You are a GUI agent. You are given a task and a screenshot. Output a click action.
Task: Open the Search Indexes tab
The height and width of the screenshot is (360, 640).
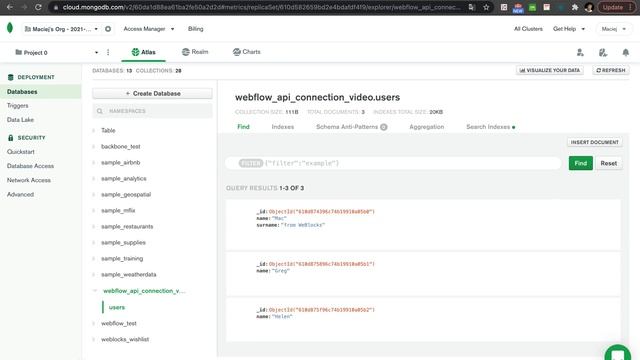pyautogui.click(x=490, y=127)
